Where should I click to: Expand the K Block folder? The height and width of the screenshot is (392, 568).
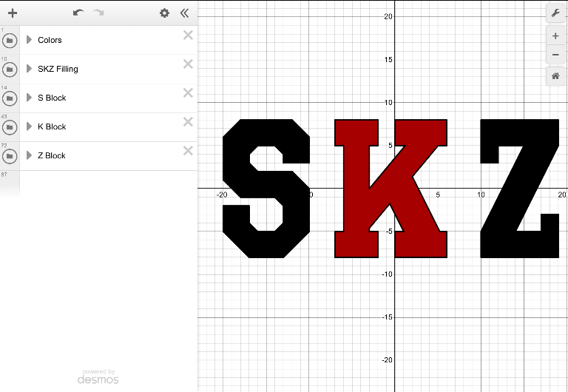[30, 126]
